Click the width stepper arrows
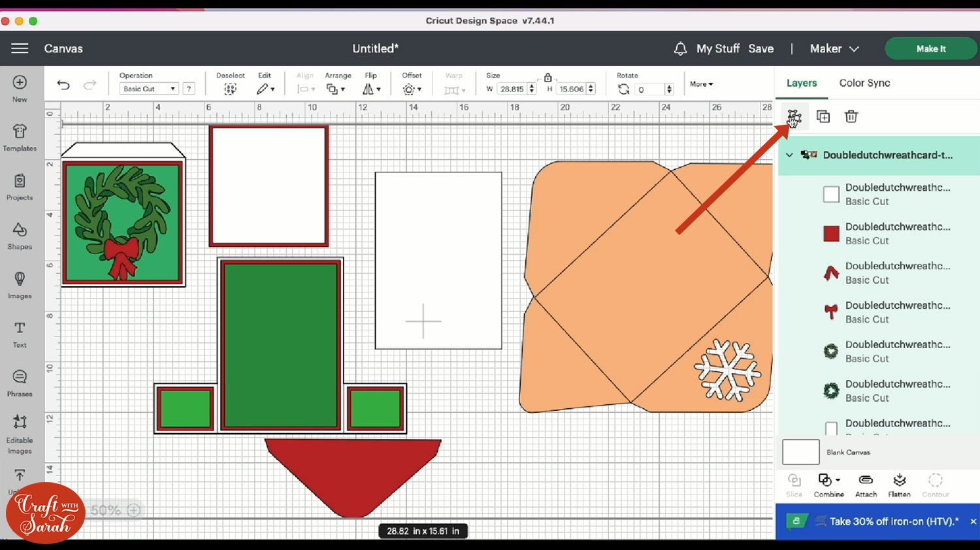980x550 pixels. point(532,89)
